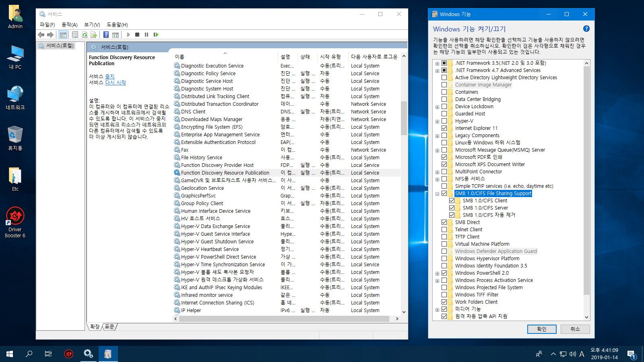Open the 파일(F) menu
The width and height of the screenshot is (644, 362).
(47, 25)
